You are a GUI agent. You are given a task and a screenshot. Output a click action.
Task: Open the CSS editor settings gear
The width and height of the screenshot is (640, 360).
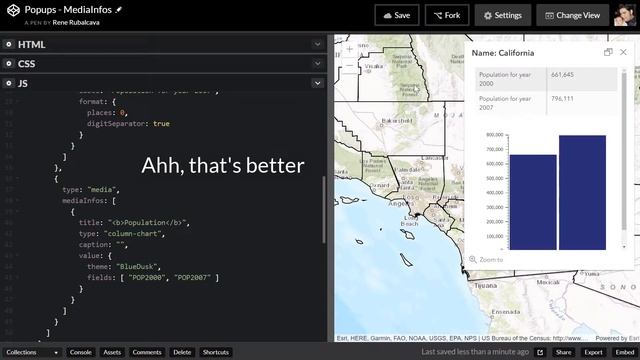9,64
